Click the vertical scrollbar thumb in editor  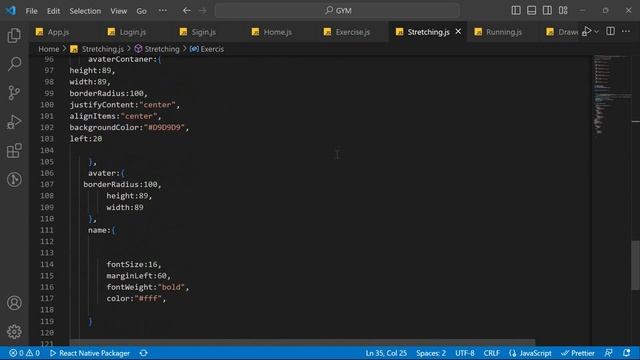[x=636, y=265]
